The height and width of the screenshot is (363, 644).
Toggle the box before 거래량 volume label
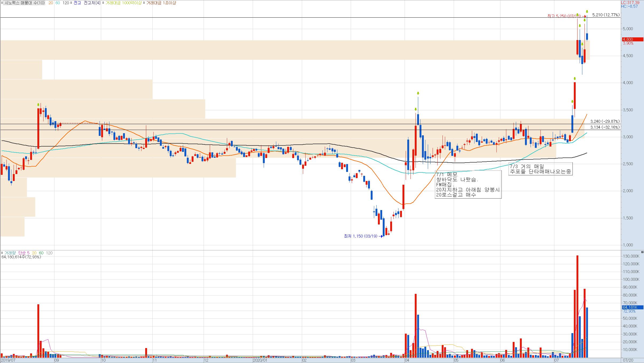[2, 253]
